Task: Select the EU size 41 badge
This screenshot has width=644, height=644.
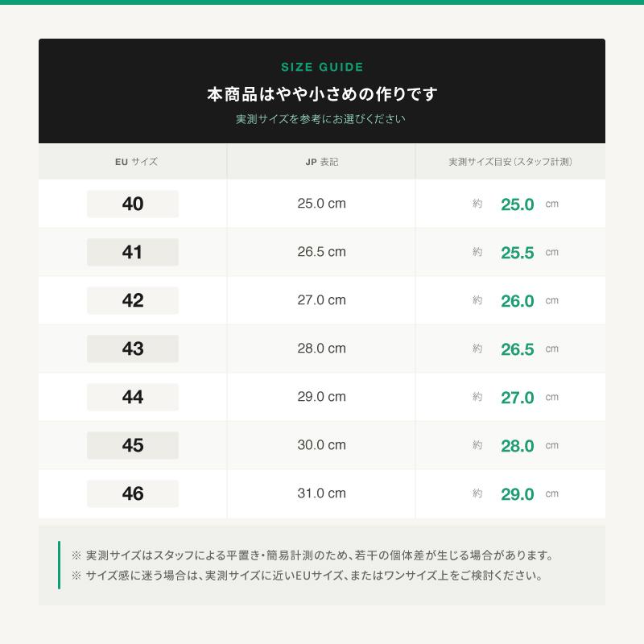Action: coord(133,252)
